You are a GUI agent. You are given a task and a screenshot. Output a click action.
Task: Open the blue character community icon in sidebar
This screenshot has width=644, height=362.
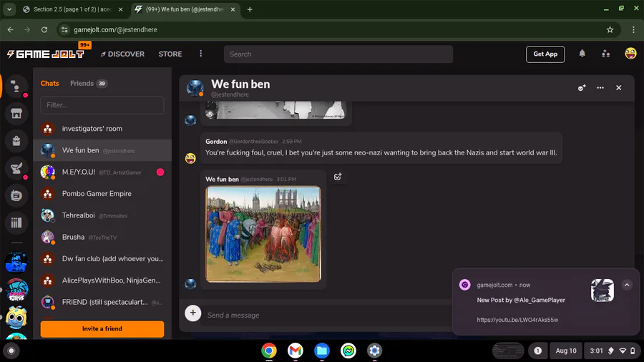(x=16, y=262)
